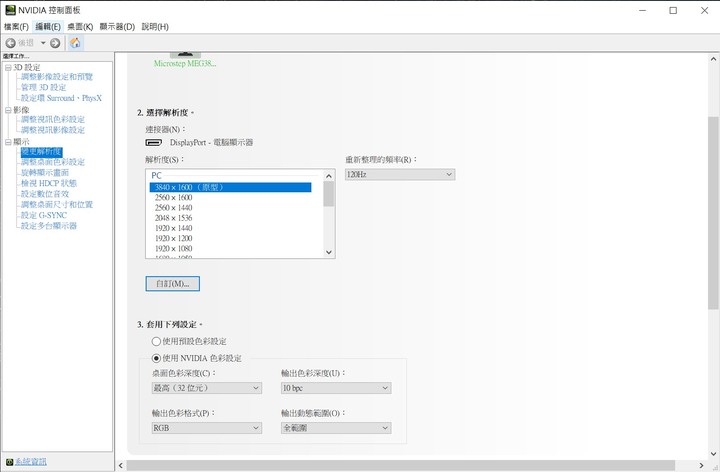
Task: Open the 編輯(E) menu
Action: coord(48,27)
